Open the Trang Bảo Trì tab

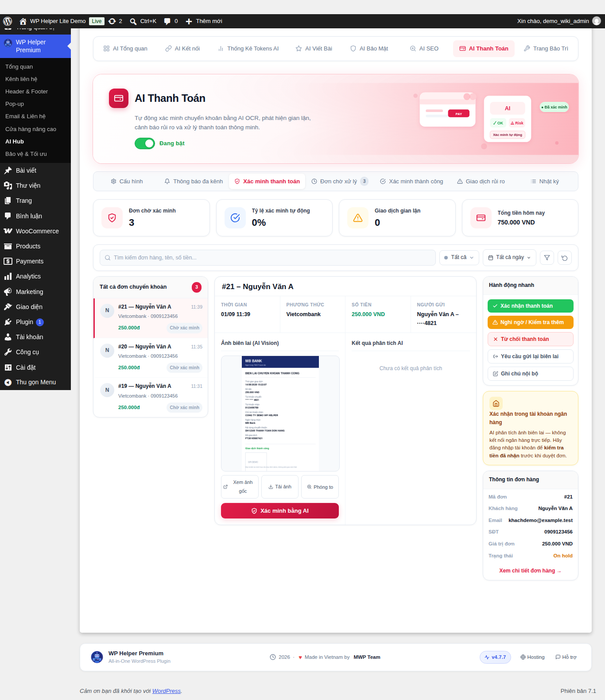(x=546, y=49)
